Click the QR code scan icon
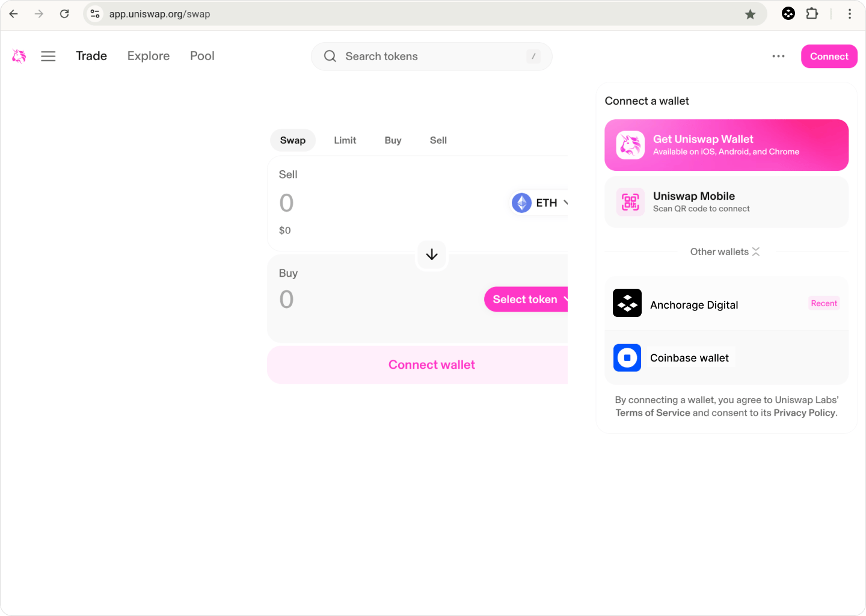 (630, 202)
